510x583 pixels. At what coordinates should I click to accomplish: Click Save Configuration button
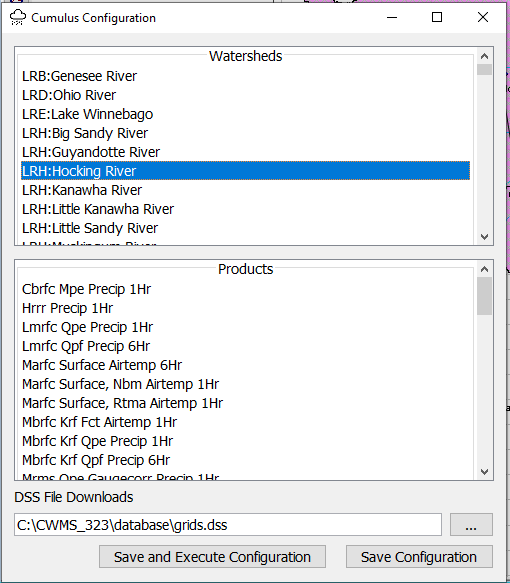coord(419,557)
